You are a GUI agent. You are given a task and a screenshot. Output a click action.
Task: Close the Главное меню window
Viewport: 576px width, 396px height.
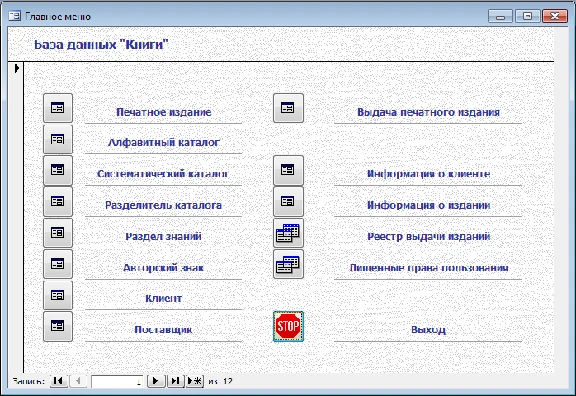click(x=555, y=16)
